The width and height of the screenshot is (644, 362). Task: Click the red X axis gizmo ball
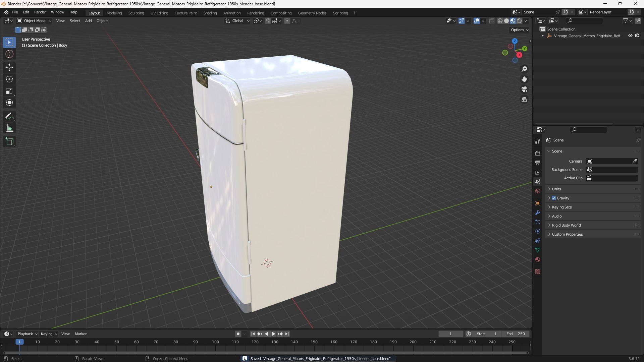[x=519, y=55]
